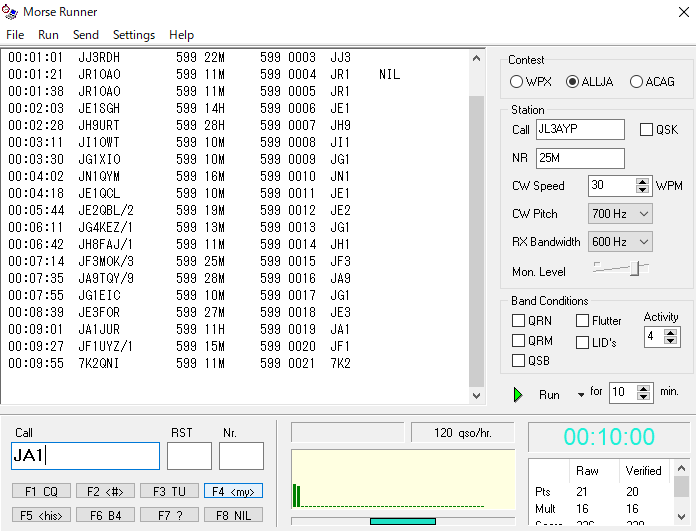
Task: Increase CW Speed with the up arrow
Action: point(642,182)
